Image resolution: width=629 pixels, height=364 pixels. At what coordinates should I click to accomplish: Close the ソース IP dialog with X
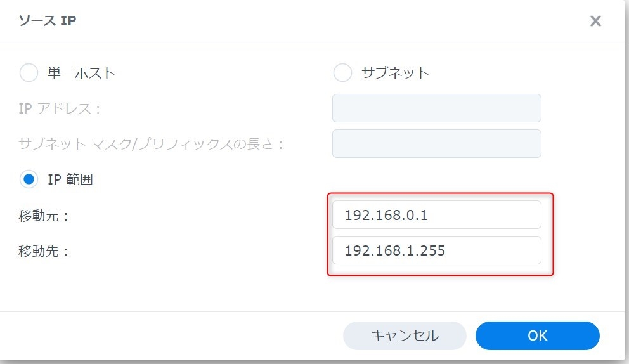point(595,21)
